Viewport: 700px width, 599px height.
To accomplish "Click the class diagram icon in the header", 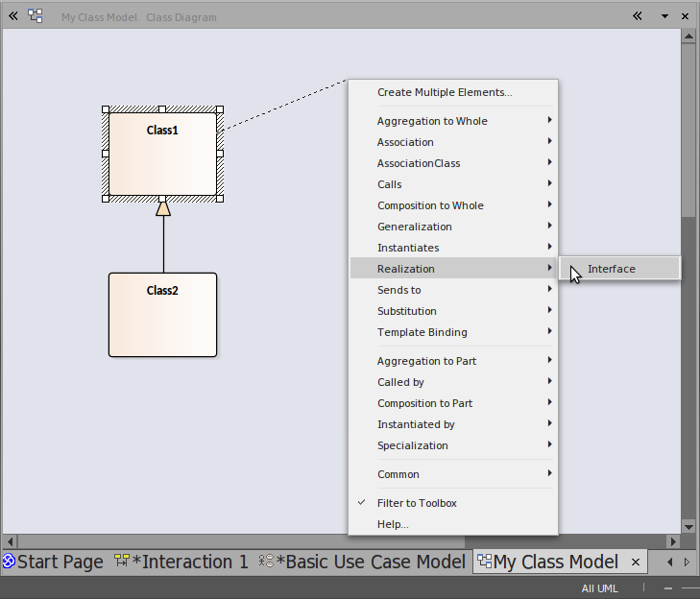I will point(36,16).
